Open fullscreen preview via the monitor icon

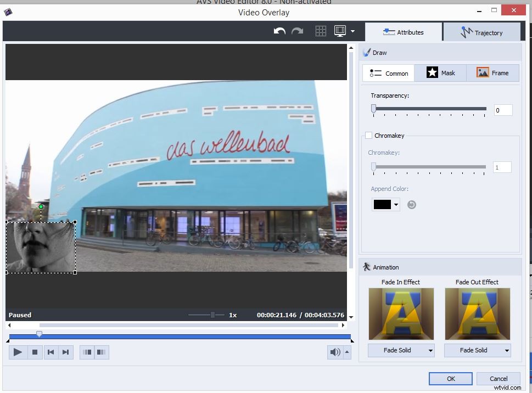(340, 31)
